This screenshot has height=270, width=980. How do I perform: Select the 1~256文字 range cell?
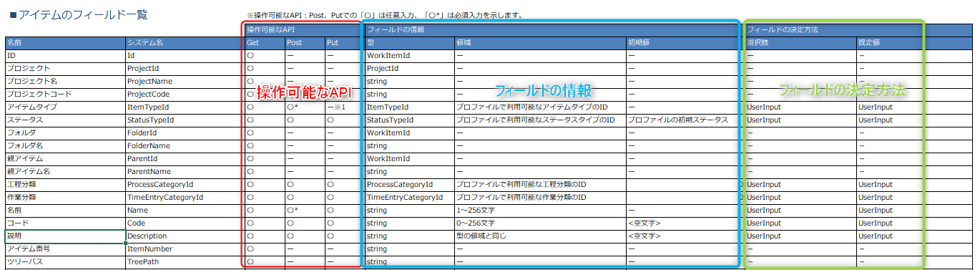[x=539, y=211]
